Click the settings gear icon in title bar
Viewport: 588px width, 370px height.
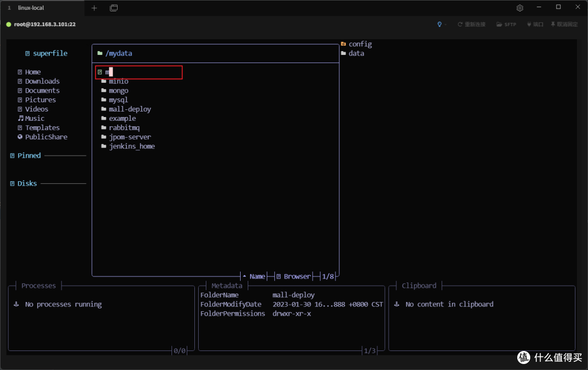520,8
